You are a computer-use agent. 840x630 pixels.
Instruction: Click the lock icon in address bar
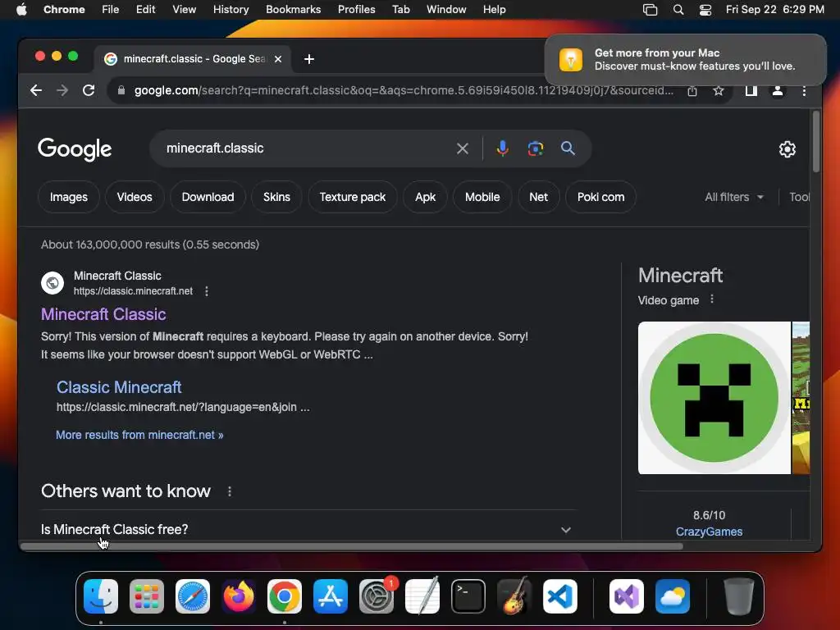click(x=121, y=90)
